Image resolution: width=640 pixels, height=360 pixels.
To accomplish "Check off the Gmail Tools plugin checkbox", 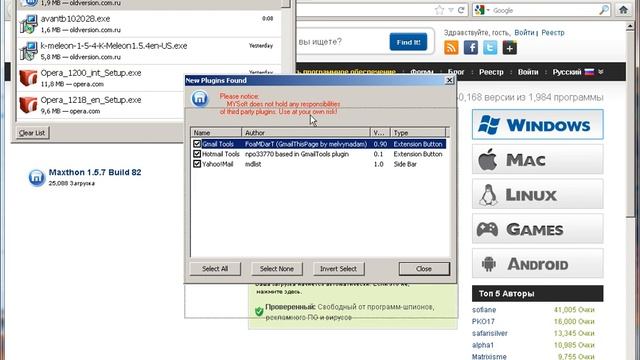I will (x=197, y=144).
